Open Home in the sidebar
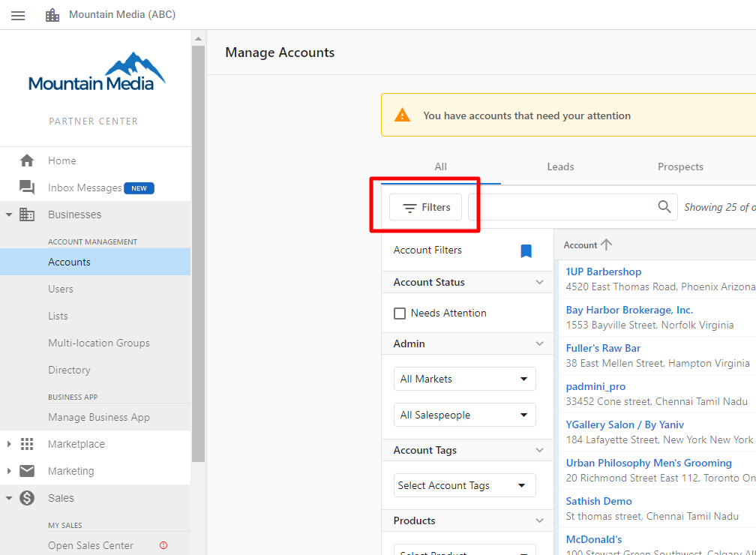756x555 pixels. pyautogui.click(x=95, y=160)
